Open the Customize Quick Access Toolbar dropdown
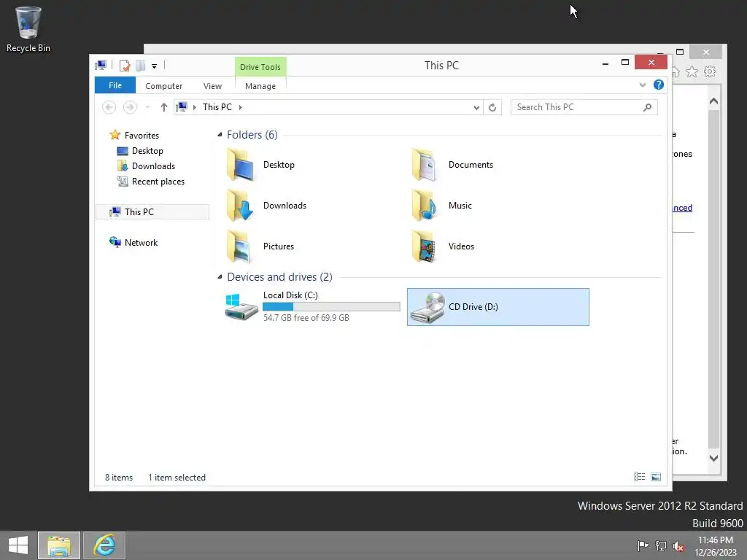The height and width of the screenshot is (560, 747). click(x=155, y=66)
